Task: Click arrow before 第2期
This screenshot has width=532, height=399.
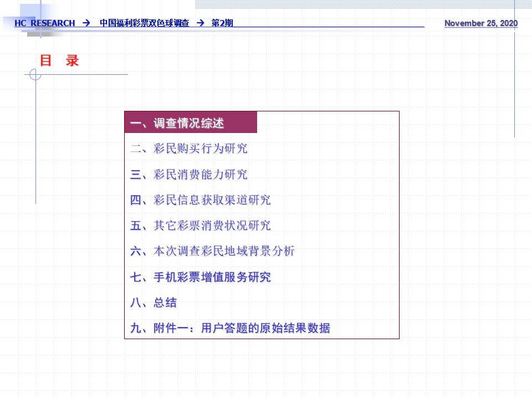Action: 201,23
